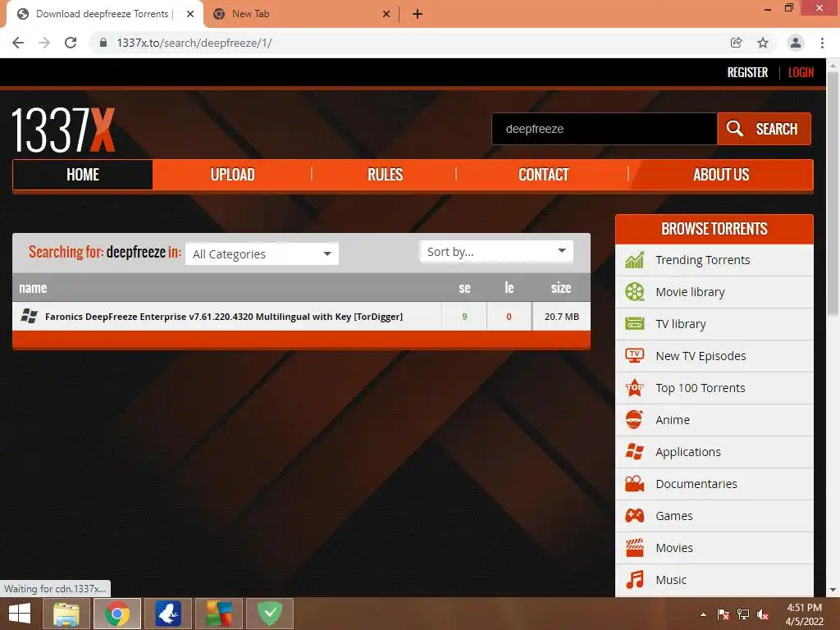This screenshot has width=840, height=630.
Task: Click the TV library icon
Action: [x=634, y=323]
